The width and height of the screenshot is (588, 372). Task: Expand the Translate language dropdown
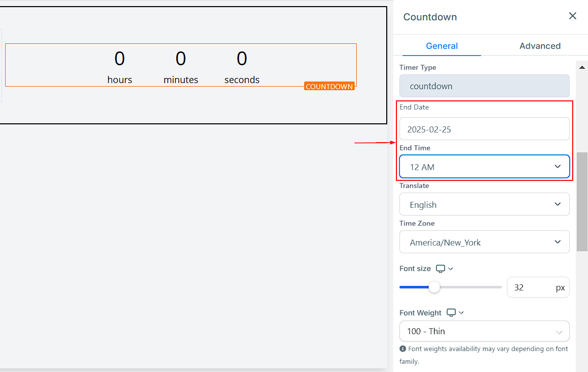[484, 204]
